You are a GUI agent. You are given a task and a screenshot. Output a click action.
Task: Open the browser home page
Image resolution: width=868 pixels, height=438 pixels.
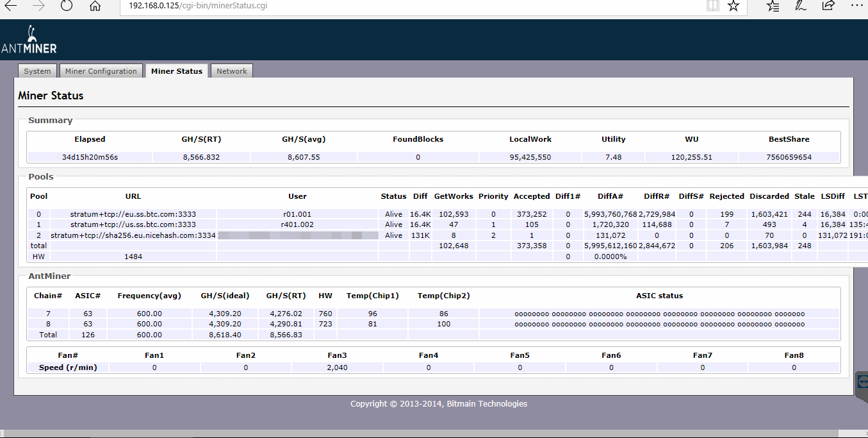(95, 6)
